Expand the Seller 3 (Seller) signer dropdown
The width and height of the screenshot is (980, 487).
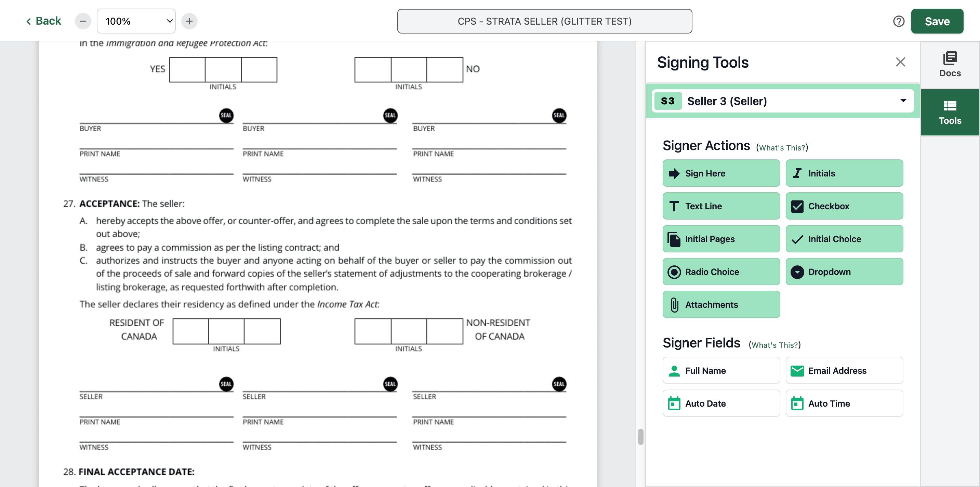click(x=783, y=101)
